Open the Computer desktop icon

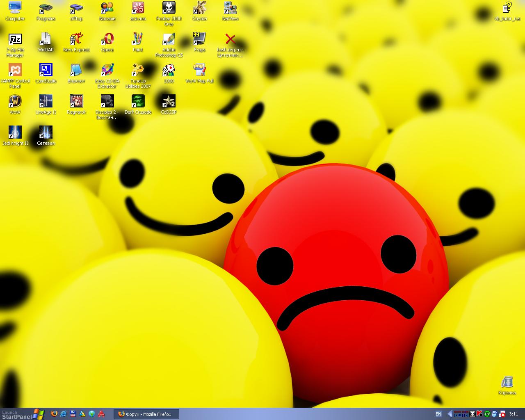[15, 11]
